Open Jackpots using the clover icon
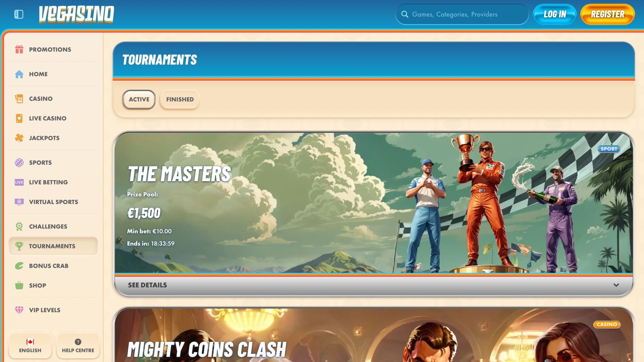Viewport: 644px width, 362px height. pyautogui.click(x=19, y=138)
